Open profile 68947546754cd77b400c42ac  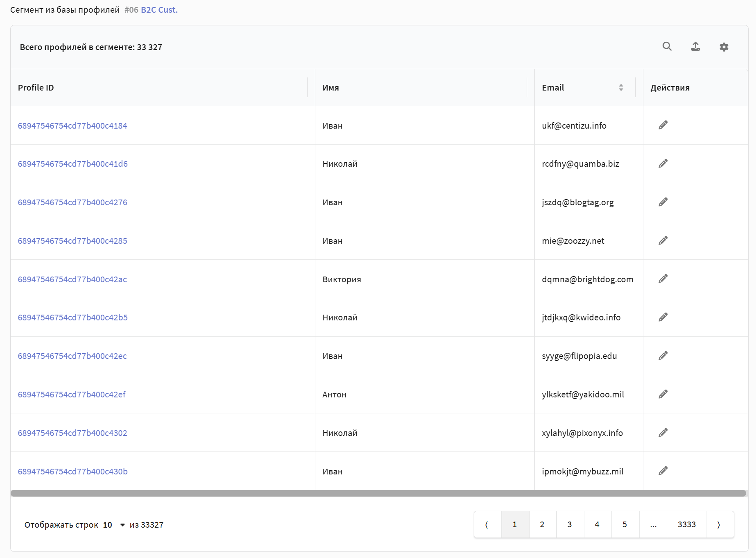coord(72,279)
